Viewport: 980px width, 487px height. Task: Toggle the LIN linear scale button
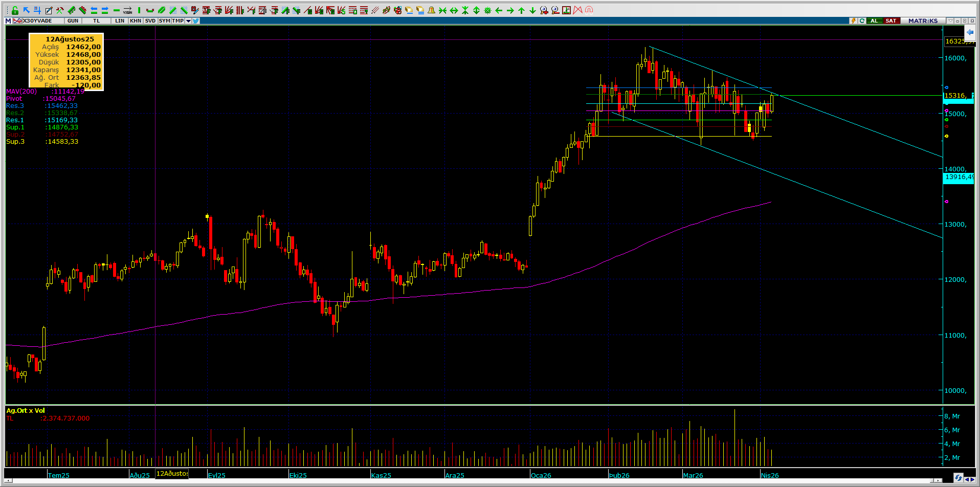pos(120,21)
